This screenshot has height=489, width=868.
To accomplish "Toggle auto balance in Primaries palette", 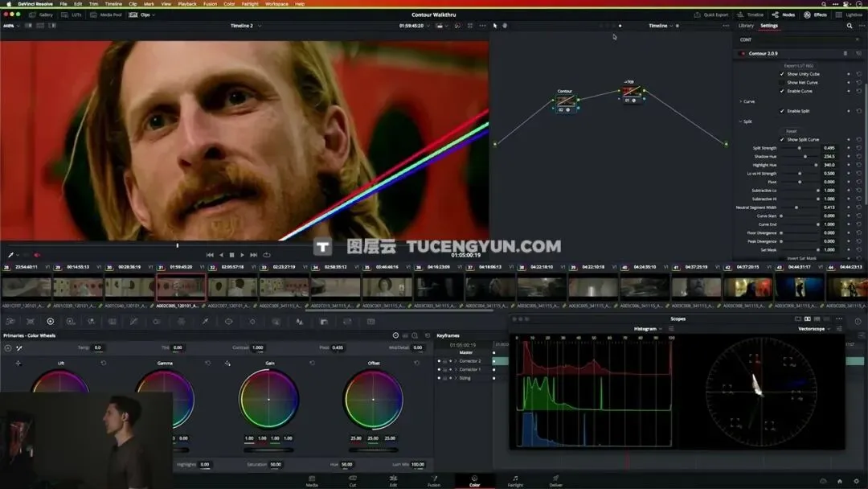I will point(8,347).
